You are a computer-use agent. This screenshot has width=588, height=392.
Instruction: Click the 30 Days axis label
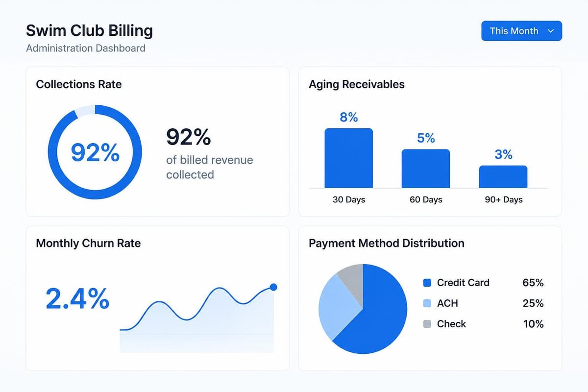(349, 200)
